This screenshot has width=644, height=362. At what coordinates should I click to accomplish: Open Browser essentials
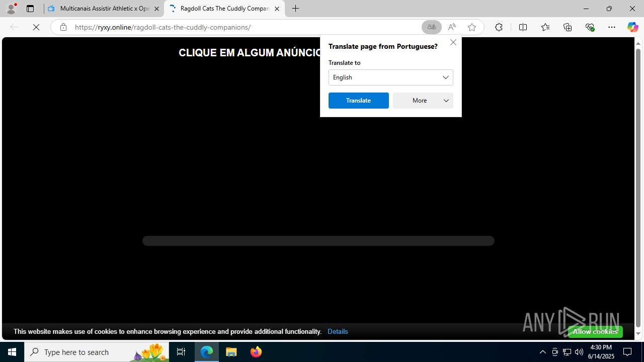pos(590,27)
